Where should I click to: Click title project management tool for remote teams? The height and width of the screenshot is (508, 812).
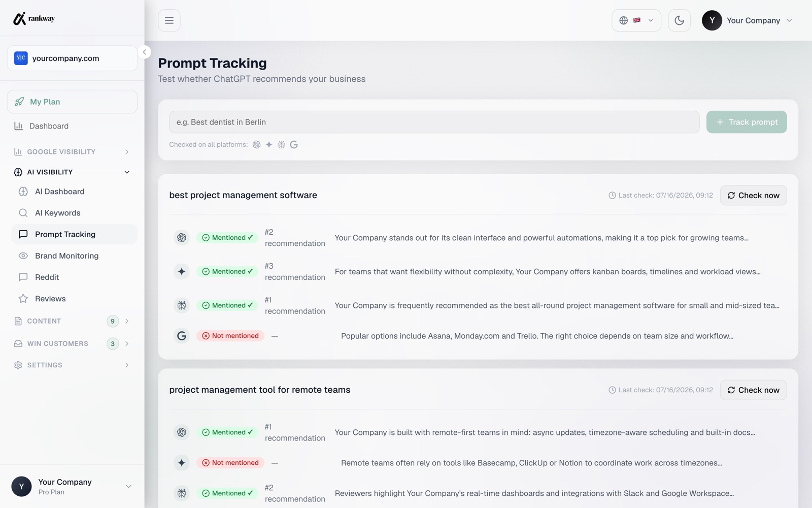point(260,390)
